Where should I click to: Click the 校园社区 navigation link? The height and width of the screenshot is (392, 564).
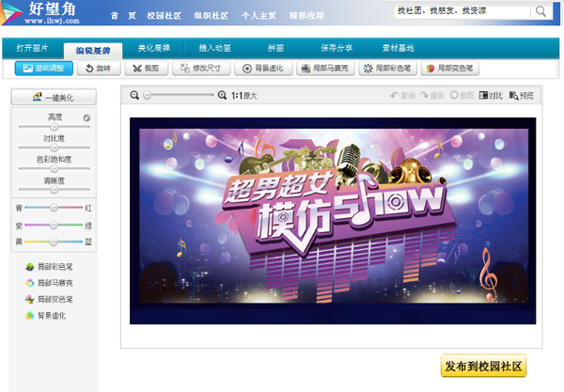point(164,16)
